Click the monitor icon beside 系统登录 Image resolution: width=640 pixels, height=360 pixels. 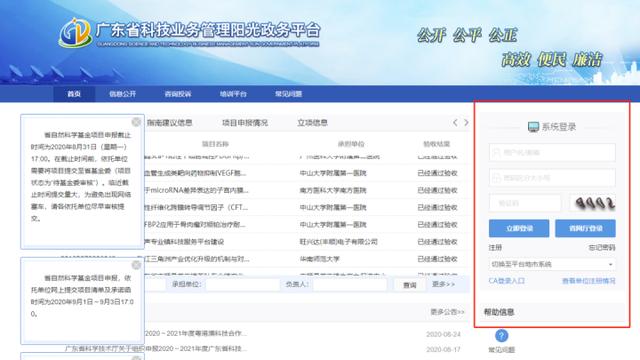coord(533,127)
